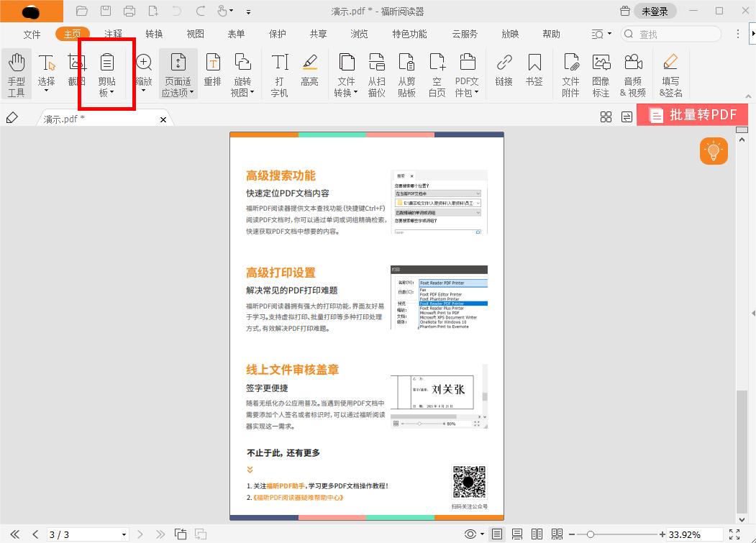The width and height of the screenshot is (756, 543).
Task: Click the 批量转PDF button
Action: click(691, 114)
